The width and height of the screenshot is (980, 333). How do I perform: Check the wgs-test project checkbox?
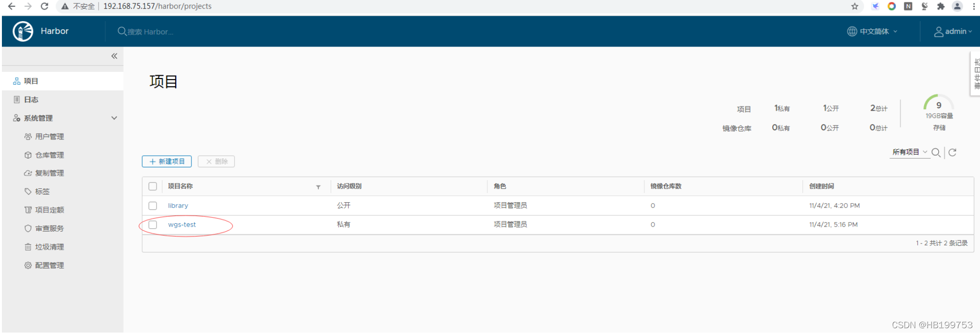click(153, 225)
